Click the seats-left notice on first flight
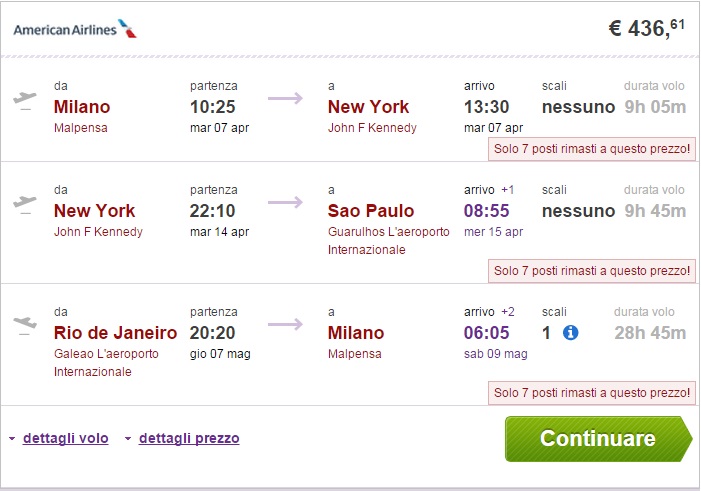This screenshot has height=491, width=701. (x=592, y=149)
